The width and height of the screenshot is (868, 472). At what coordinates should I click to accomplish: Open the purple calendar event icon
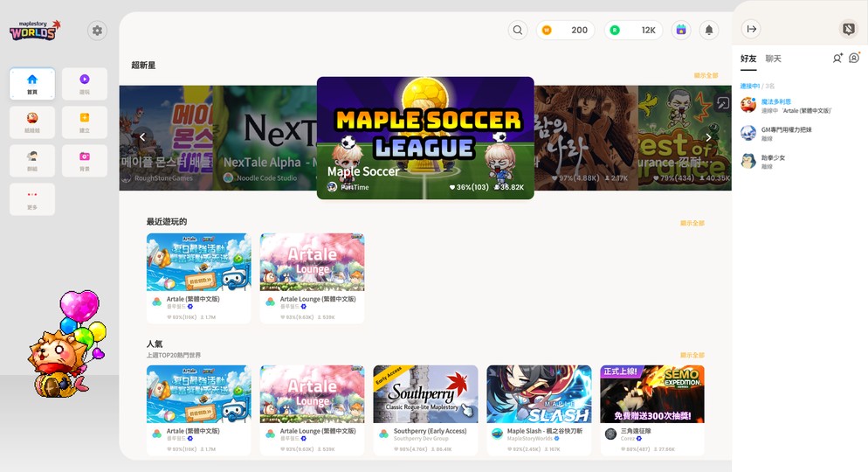681,31
